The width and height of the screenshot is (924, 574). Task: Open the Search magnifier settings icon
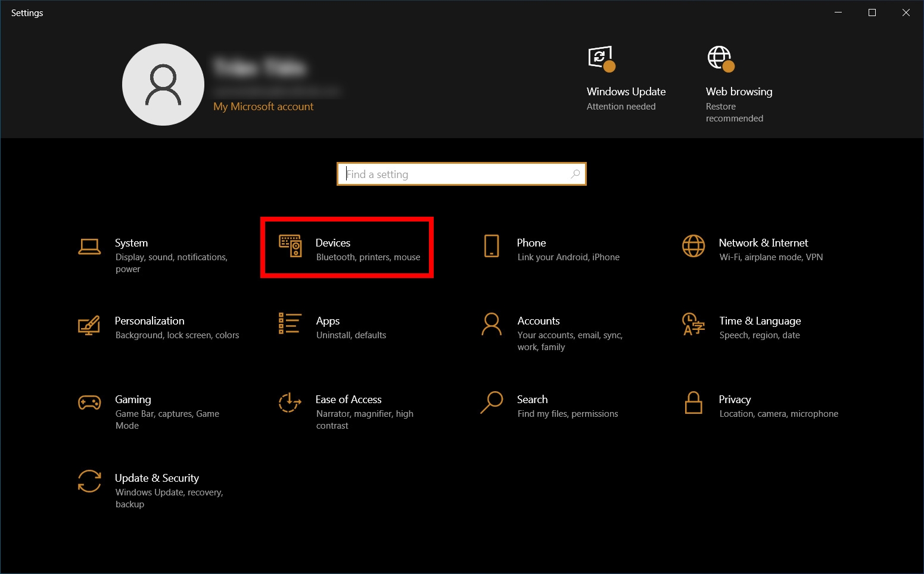tap(491, 403)
